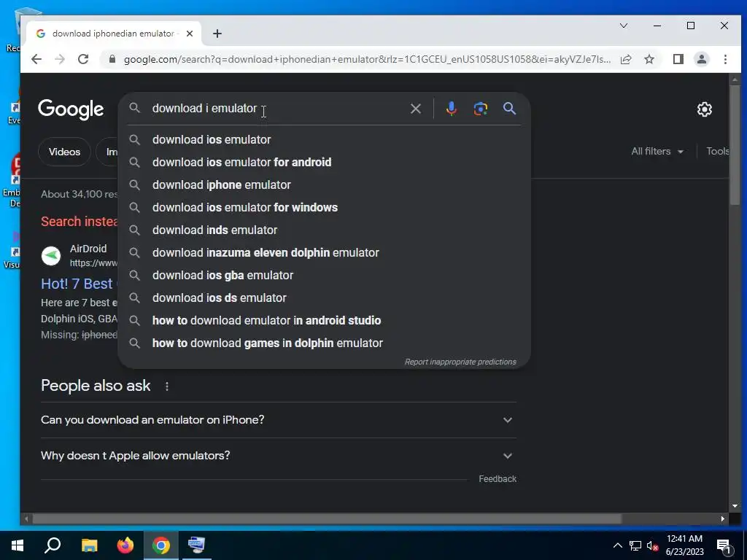Filter results by Videos

pos(64,152)
